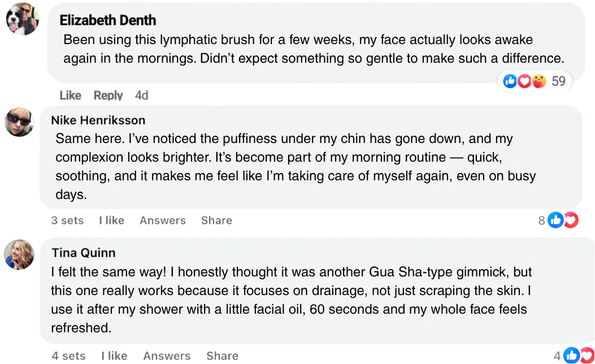Screen dimensions: 595x364
Task: Click the red heart reaction on Elizabeth's comment
Action: tap(524, 81)
